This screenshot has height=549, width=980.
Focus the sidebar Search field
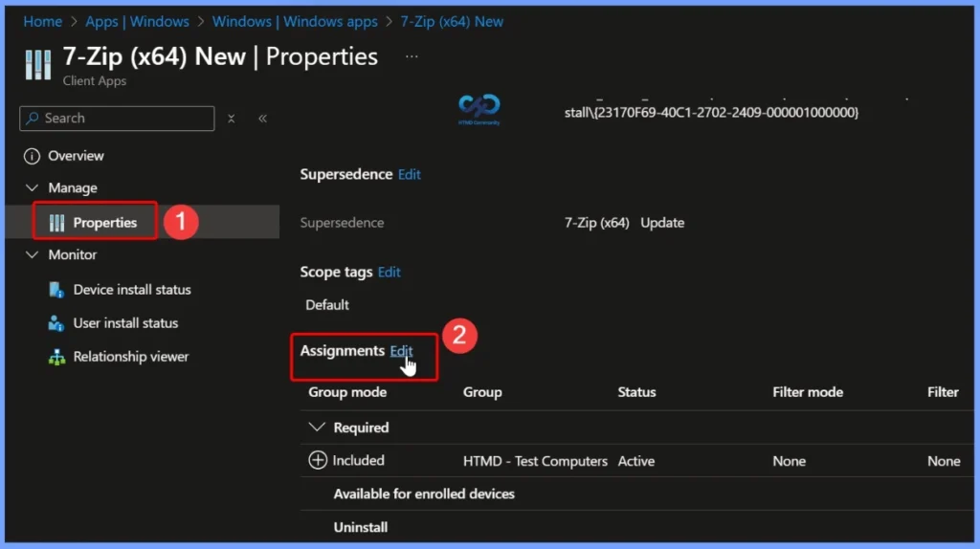117,118
